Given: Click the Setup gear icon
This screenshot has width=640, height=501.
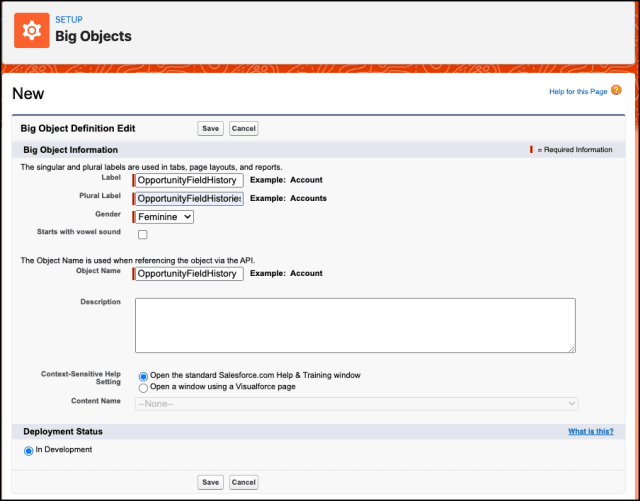Looking at the screenshot, I should coord(31,30).
